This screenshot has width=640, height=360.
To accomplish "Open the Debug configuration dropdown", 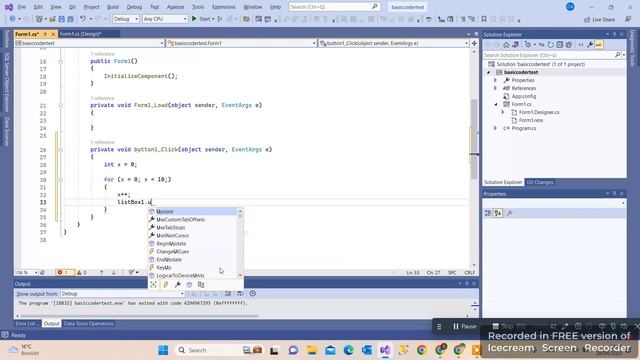I will click(126, 19).
